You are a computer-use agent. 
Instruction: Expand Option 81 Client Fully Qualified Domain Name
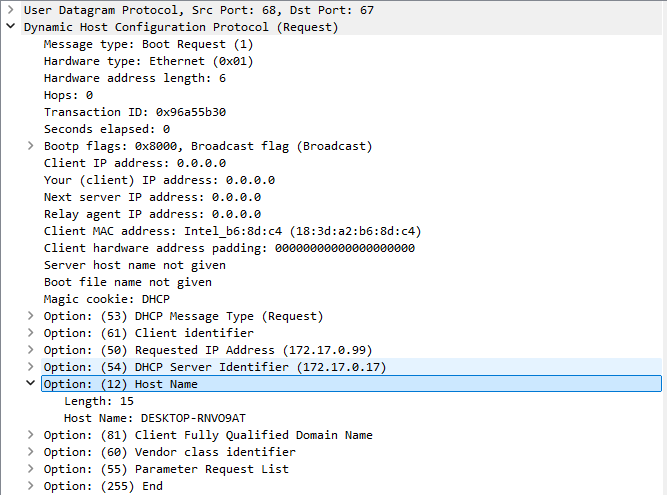click(31, 435)
